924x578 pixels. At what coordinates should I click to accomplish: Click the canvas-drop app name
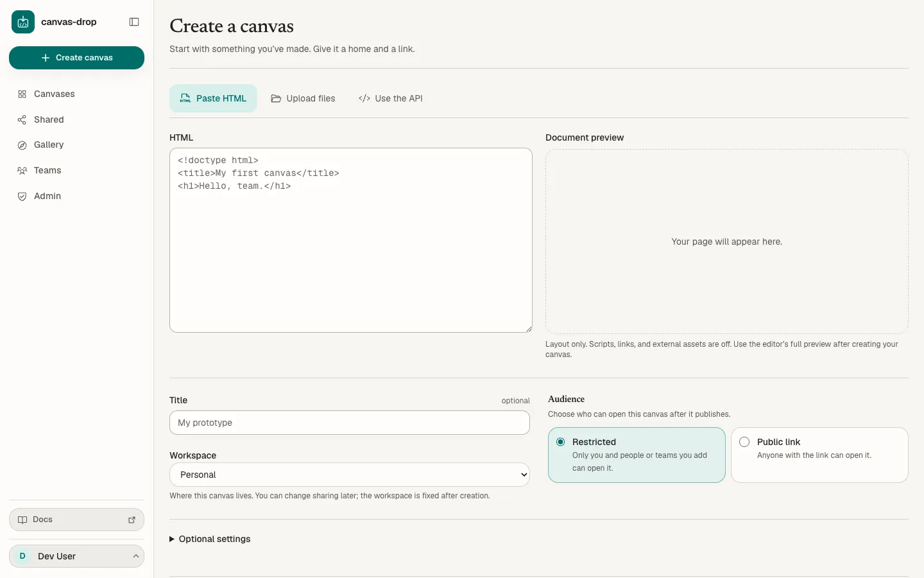(x=69, y=22)
